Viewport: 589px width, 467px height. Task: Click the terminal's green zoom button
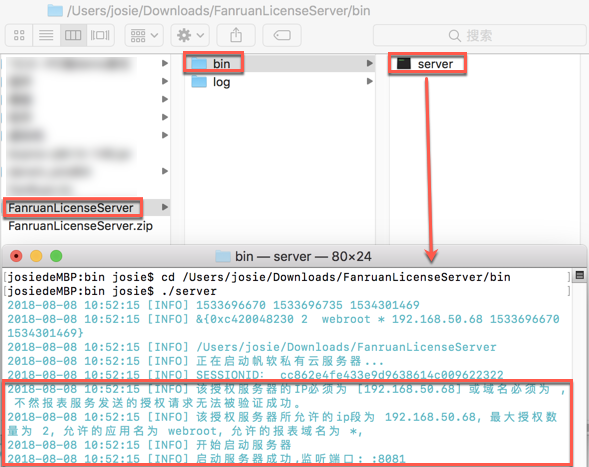56,256
